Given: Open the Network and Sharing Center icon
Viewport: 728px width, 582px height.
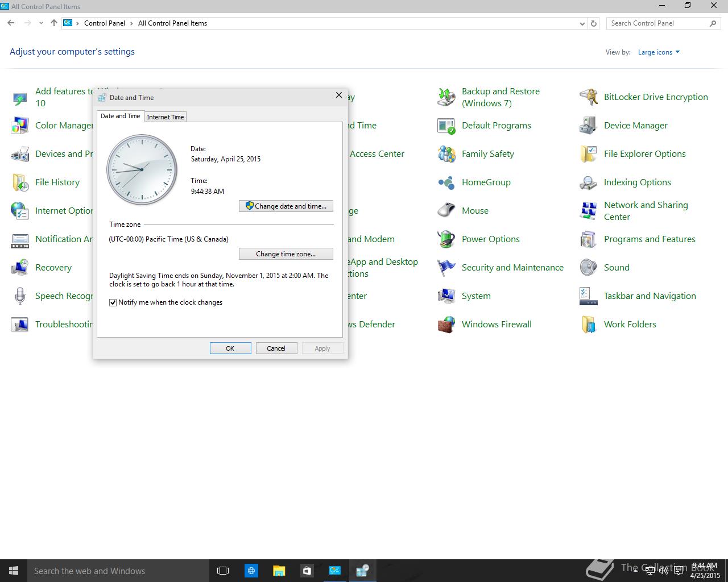Looking at the screenshot, I should pyautogui.click(x=589, y=211).
